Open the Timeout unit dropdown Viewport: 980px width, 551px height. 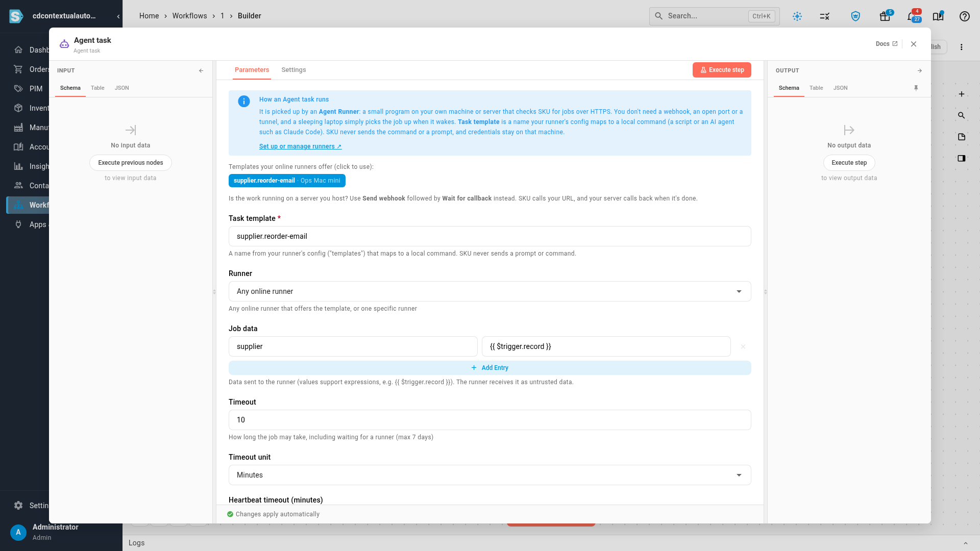pos(490,475)
